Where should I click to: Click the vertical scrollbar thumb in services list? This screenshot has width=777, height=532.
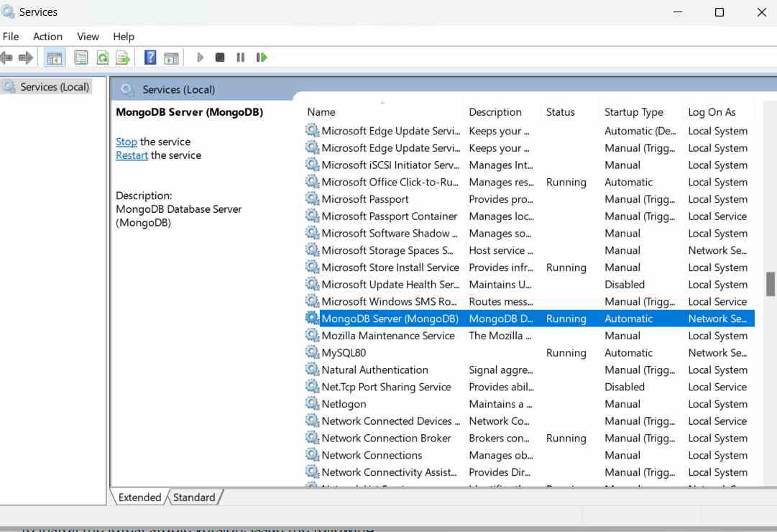click(x=770, y=283)
